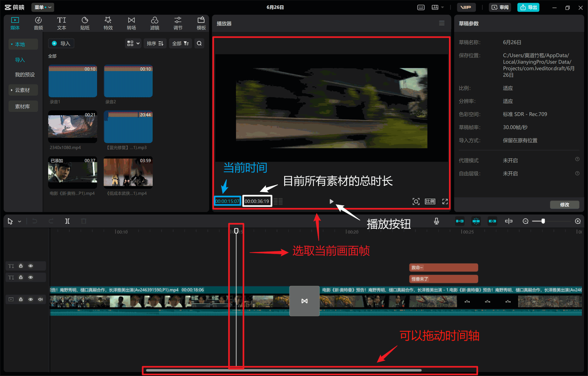
Task: Click the 导入 import button with plus icon
Action: [x=61, y=44]
